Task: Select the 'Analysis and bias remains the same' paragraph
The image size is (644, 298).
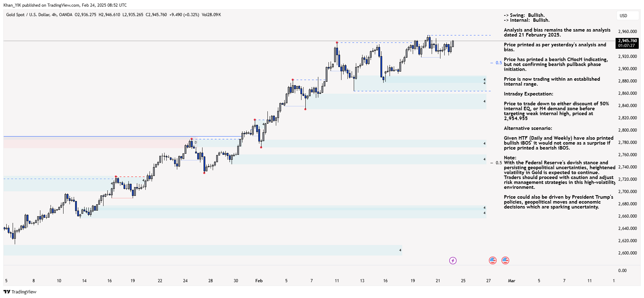Action: pyautogui.click(x=557, y=32)
